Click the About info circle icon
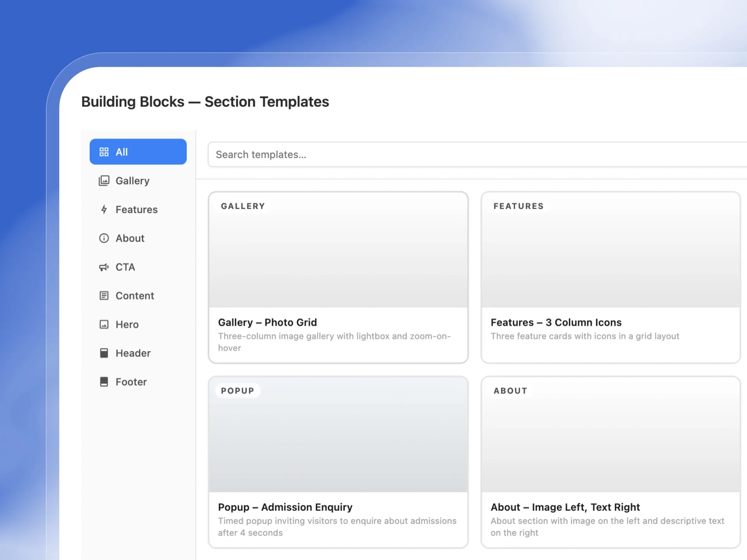Viewport: 747px width, 560px height. 104,238
